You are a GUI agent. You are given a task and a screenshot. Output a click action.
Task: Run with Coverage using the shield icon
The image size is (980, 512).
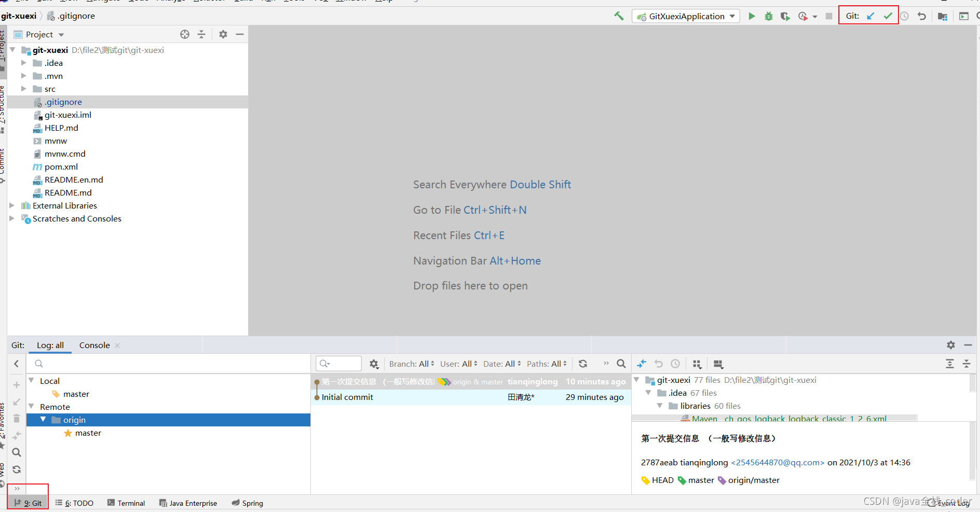point(785,16)
